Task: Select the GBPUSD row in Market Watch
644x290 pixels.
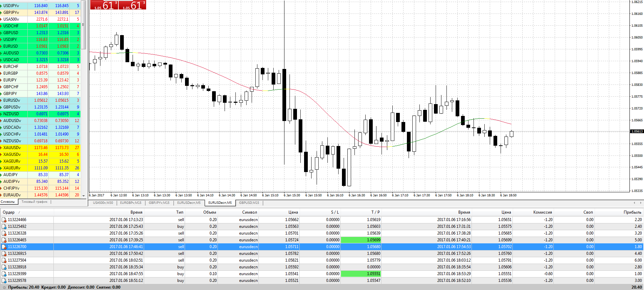Action: [x=40, y=33]
